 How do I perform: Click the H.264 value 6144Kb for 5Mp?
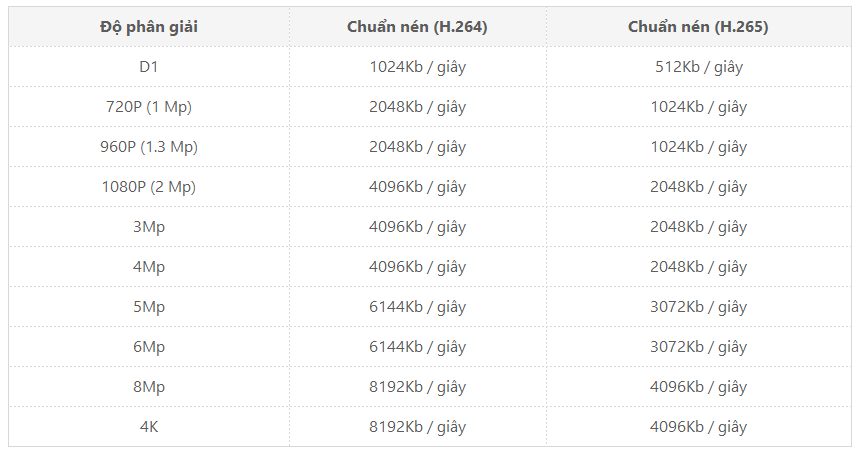pyautogui.click(x=417, y=307)
